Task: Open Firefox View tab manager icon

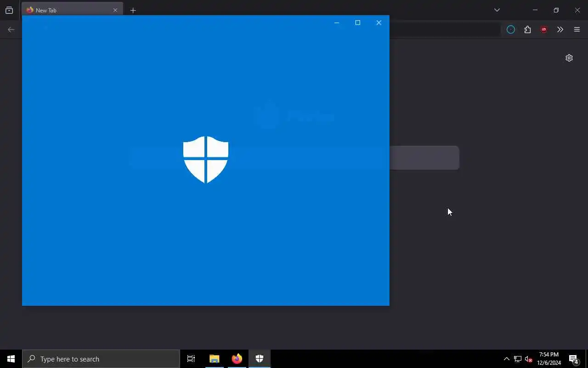Action: coord(9,10)
